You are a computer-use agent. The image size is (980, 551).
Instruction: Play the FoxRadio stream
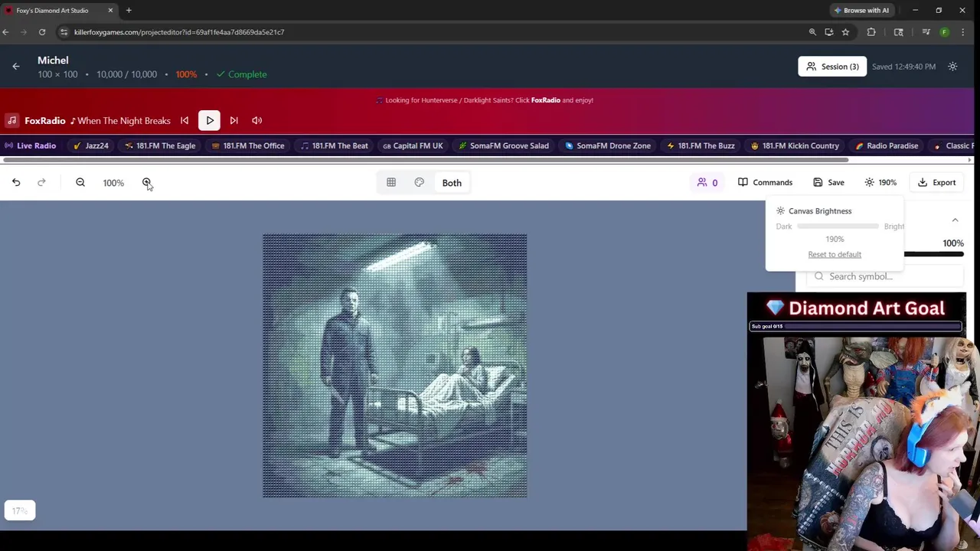click(210, 120)
